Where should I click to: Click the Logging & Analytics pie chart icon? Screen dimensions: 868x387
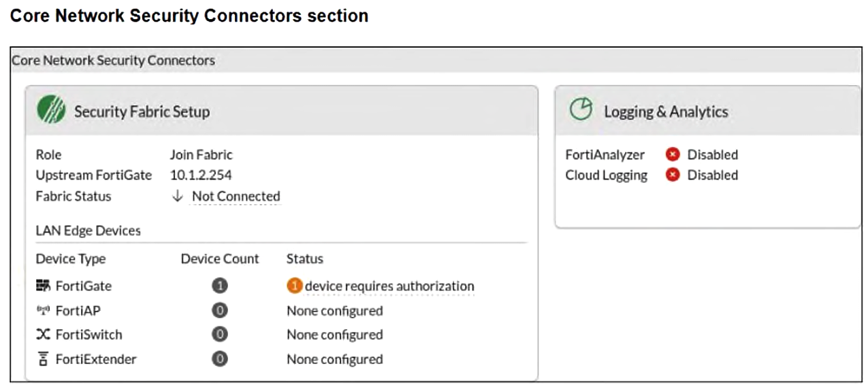pos(581,111)
